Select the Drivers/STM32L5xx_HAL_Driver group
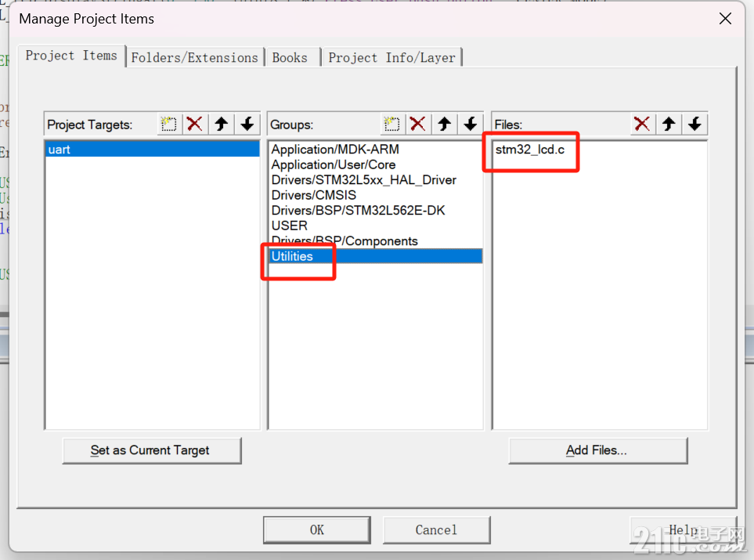 tap(376, 180)
